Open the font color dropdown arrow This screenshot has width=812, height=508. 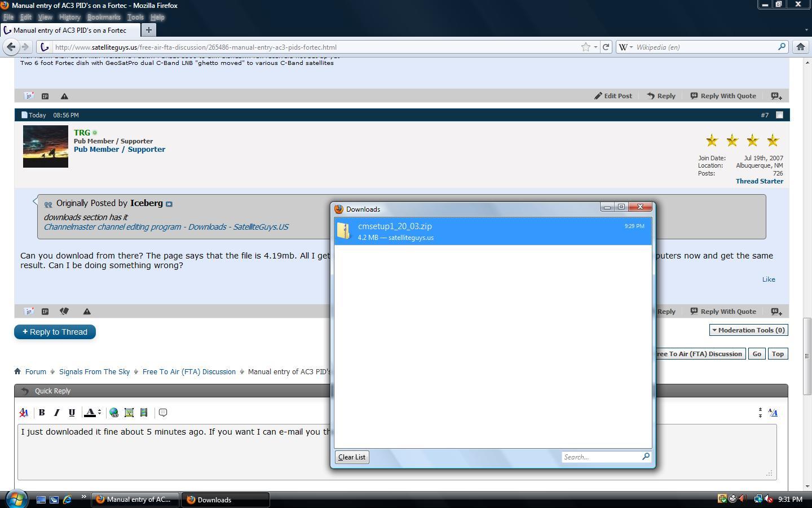point(99,413)
